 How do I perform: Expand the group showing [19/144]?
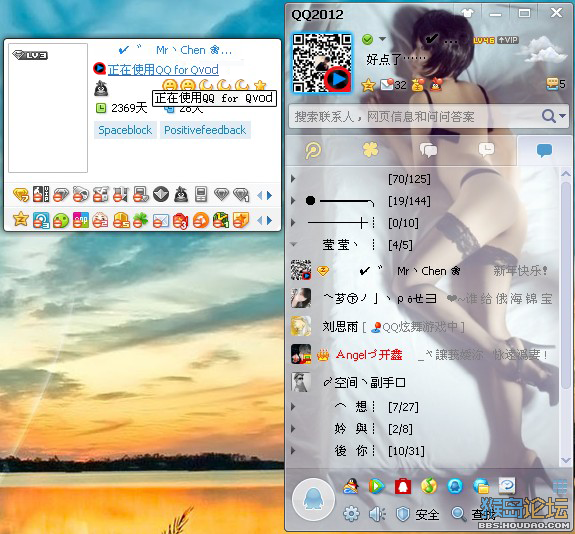(293, 201)
